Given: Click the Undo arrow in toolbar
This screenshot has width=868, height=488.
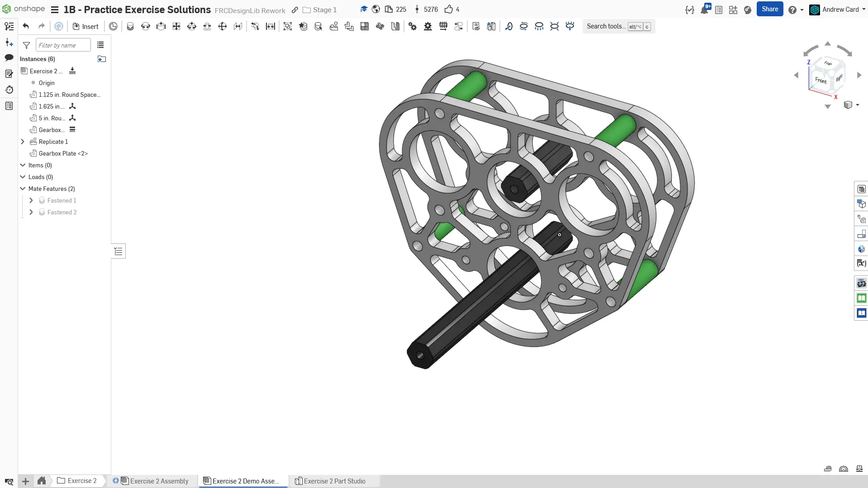Looking at the screenshot, I should 26,27.
